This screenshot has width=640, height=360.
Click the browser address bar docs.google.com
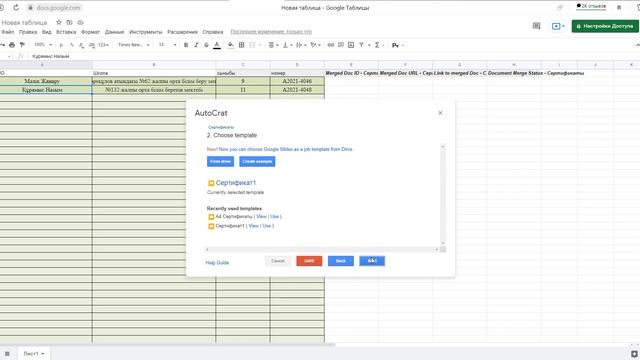point(58,7)
